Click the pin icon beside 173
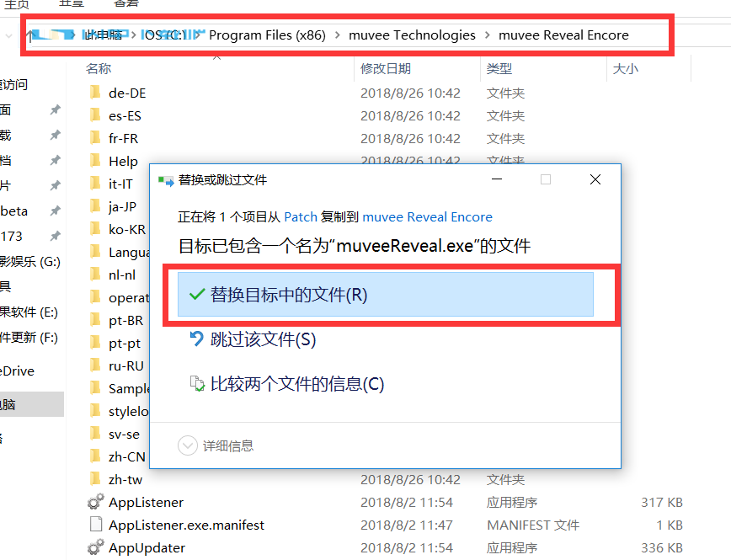Image resolution: width=731 pixels, height=560 pixels. pos(55,236)
